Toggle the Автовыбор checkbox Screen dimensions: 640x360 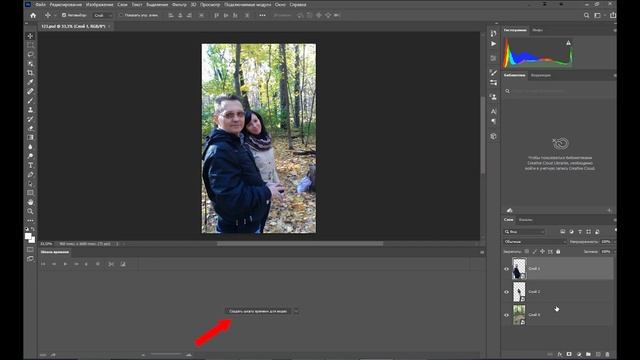tap(64, 16)
